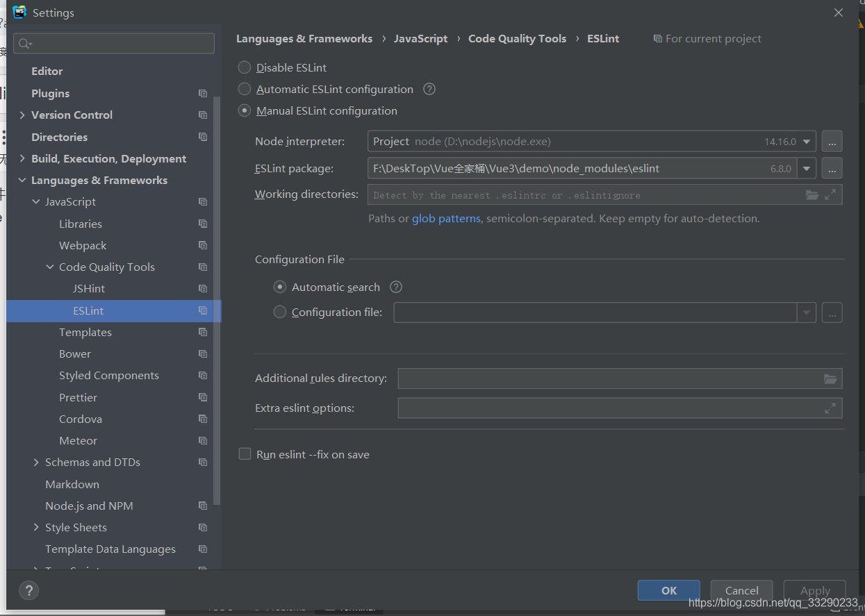Click the project-level icon beside Node.js and NPM
This screenshot has height=616, width=865.
coord(203,506)
